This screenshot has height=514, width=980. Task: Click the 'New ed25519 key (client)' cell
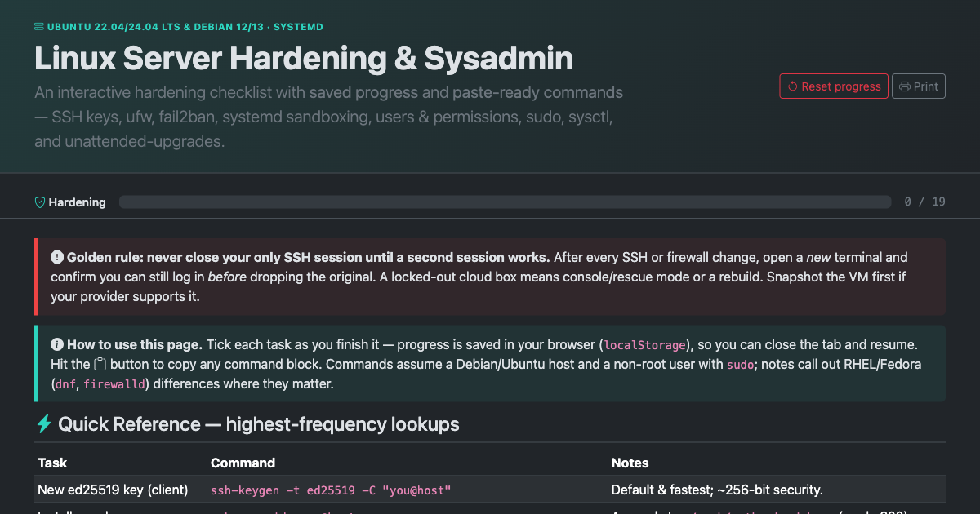click(113, 490)
